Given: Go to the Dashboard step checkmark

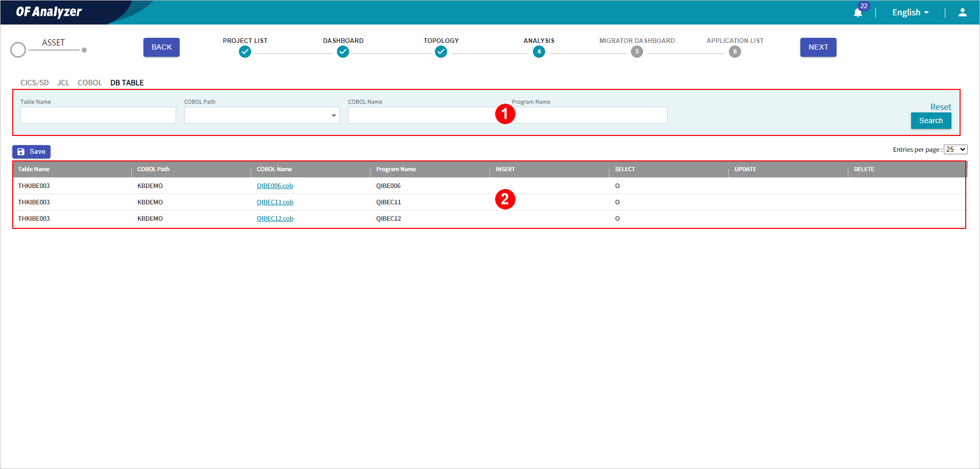Looking at the screenshot, I should 343,52.
